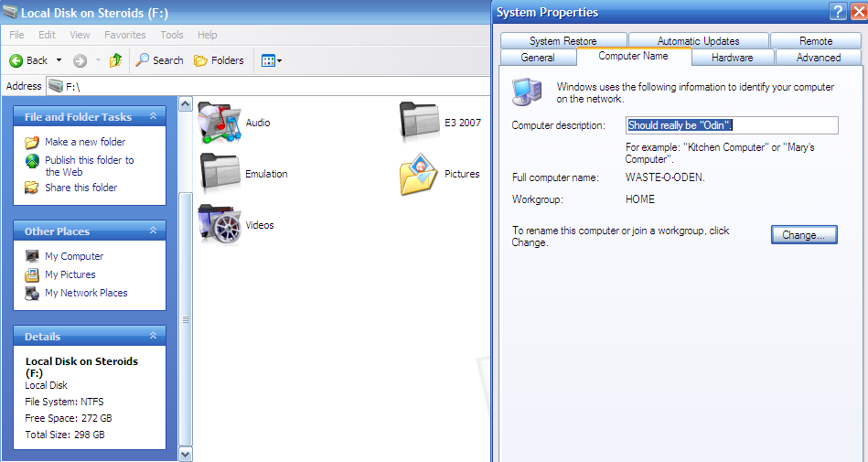Image resolution: width=868 pixels, height=462 pixels.
Task: Click the My Pictures icon
Action: coord(32,274)
